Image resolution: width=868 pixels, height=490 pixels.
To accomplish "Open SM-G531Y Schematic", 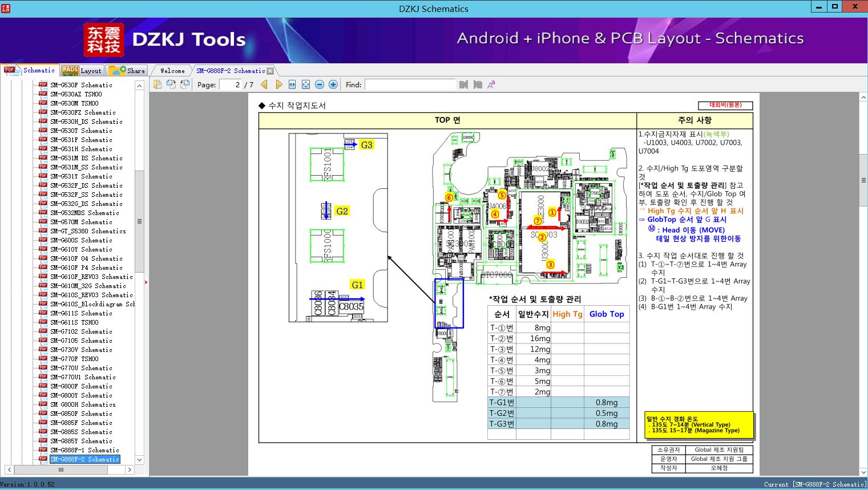I will 81,176.
